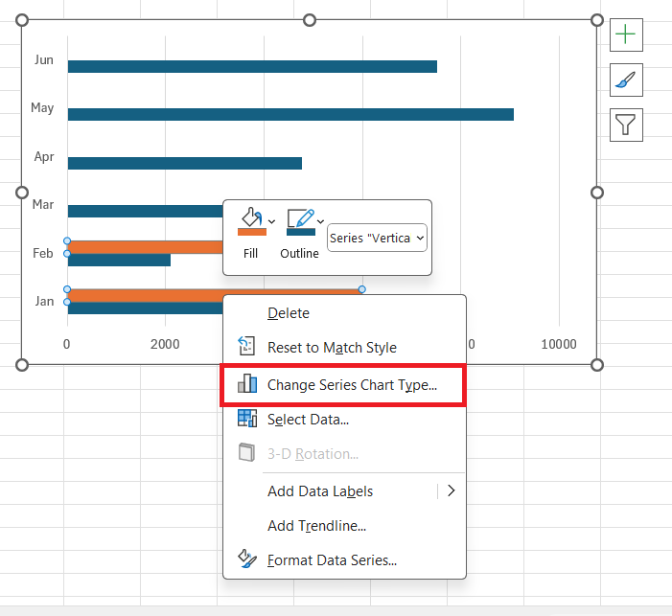Click the Fill paint bucket icon
Screen dimensions: 672x616
pos(251,217)
